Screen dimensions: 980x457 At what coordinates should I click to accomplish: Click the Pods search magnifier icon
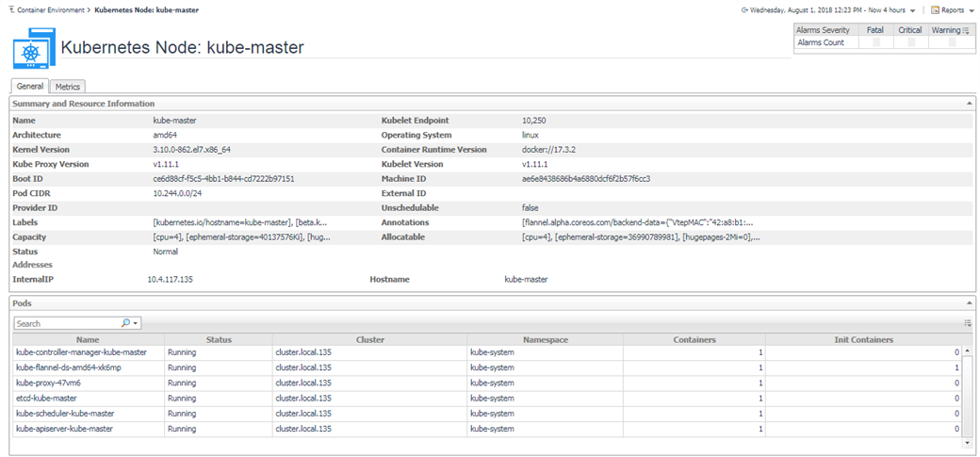click(125, 323)
